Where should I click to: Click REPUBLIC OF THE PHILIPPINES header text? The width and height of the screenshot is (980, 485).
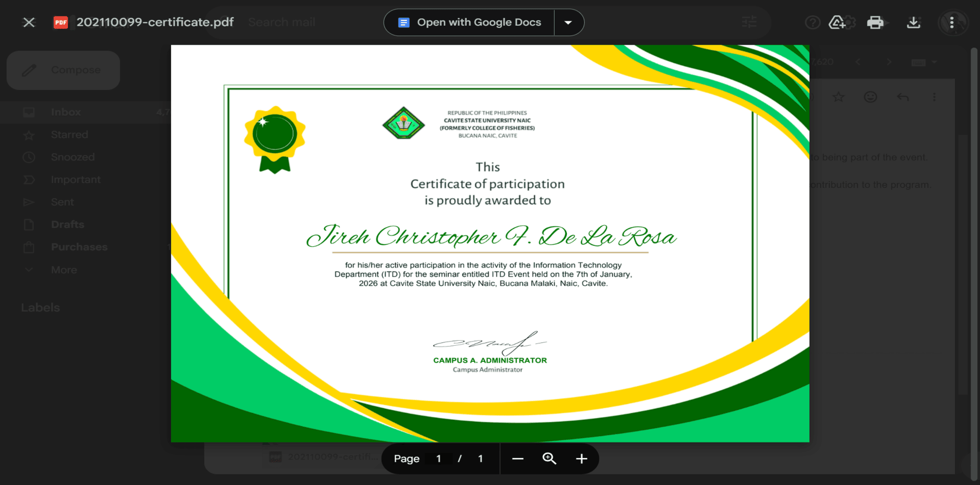[487, 113]
